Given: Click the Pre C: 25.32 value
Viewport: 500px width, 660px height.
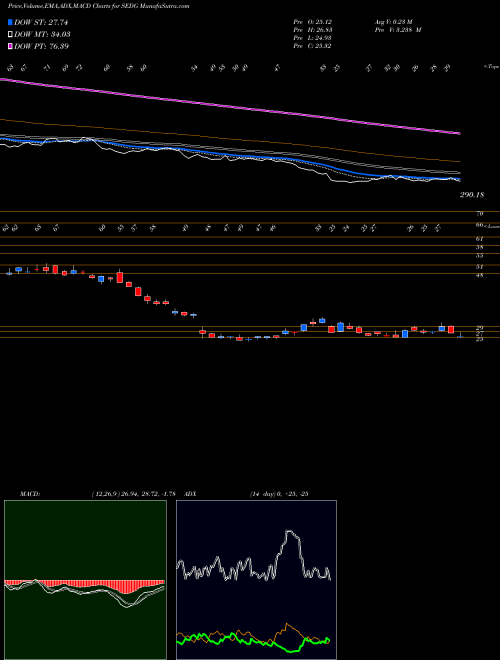Looking at the screenshot, I should 312,46.
